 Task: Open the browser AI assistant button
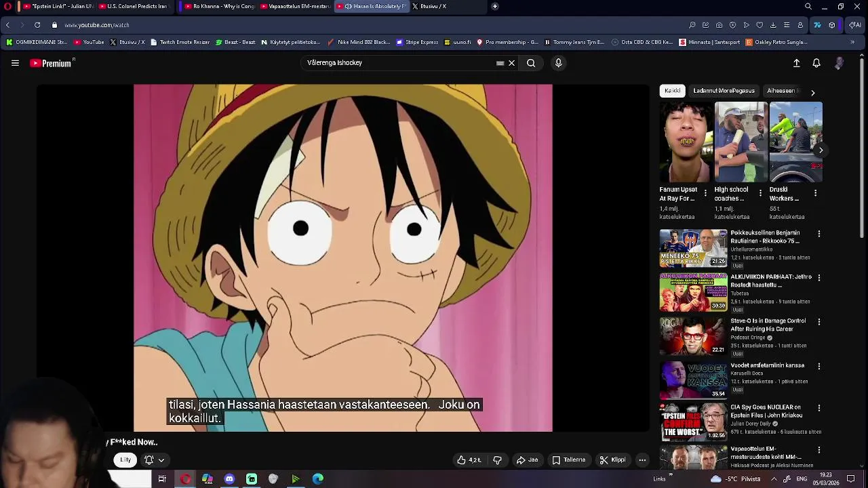(x=855, y=25)
